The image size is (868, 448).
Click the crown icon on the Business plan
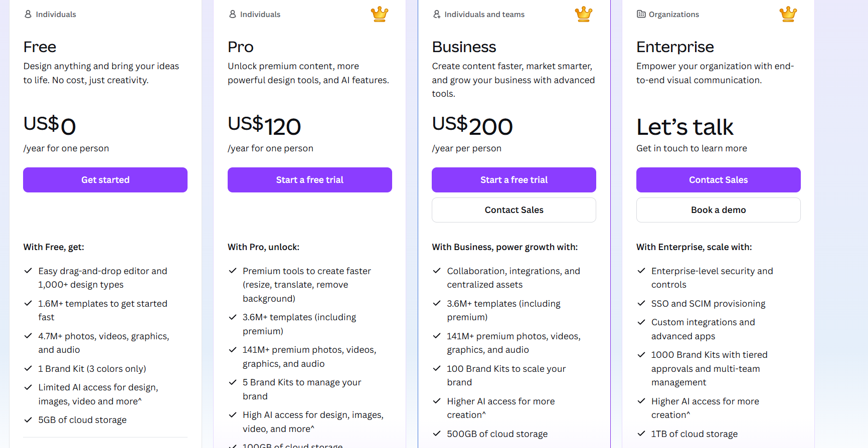pos(584,14)
